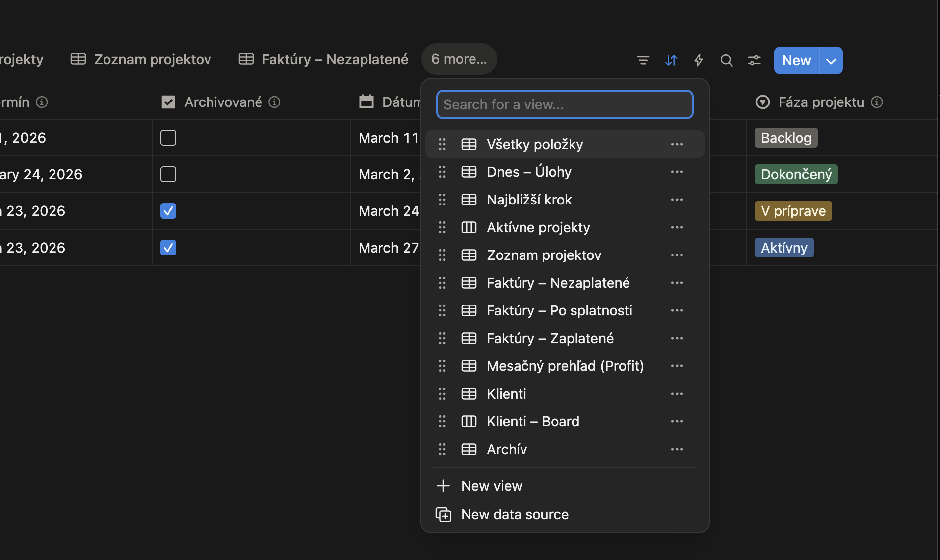The height and width of the screenshot is (560, 940).
Task: Click the info icon next to Archivované
Action: tap(275, 102)
